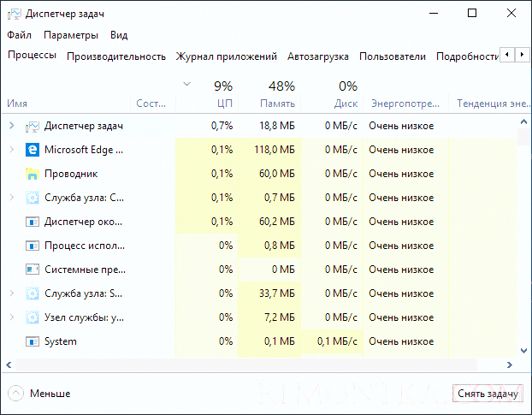Image resolution: width=532 pixels, height=415 pixels.
Task: Select the Процесс испол... process name
Action: 85,246
